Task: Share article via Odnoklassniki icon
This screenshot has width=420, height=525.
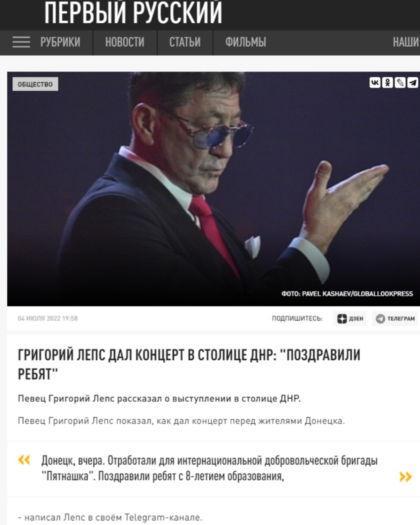Action: click(x=388, y=82)
